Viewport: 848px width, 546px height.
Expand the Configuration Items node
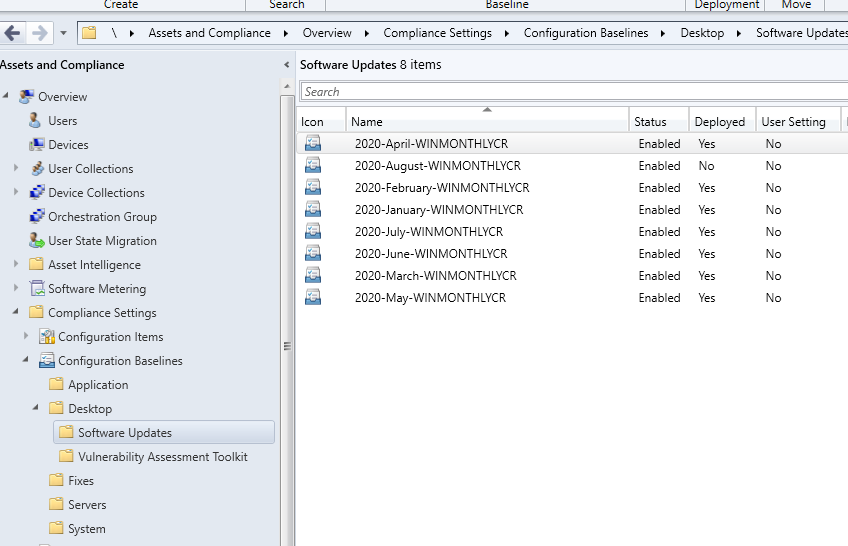point(26,336)
